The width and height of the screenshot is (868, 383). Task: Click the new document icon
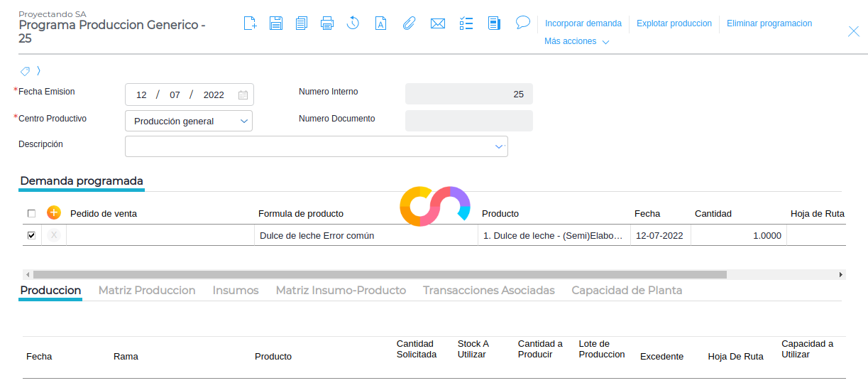(250, 23)
